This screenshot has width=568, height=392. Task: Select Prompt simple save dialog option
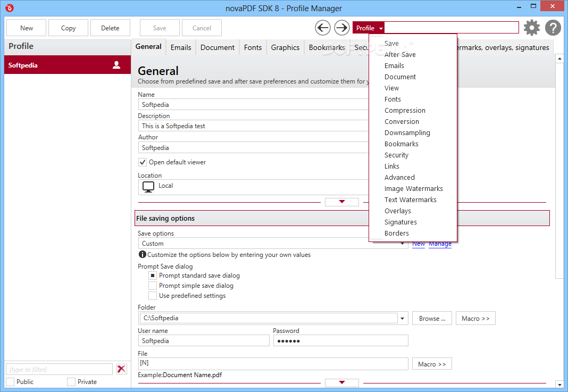[153, 286]
